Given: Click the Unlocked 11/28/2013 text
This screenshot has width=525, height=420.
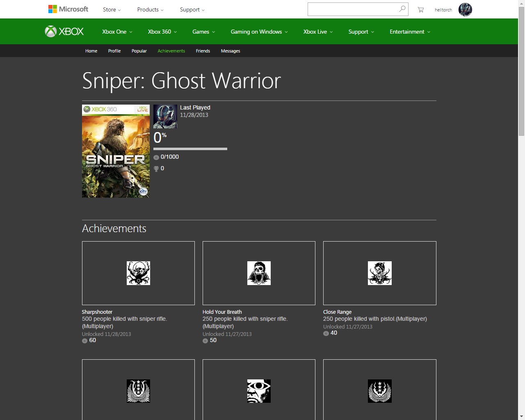Looking at the screenshot, I should click(107, 334).
